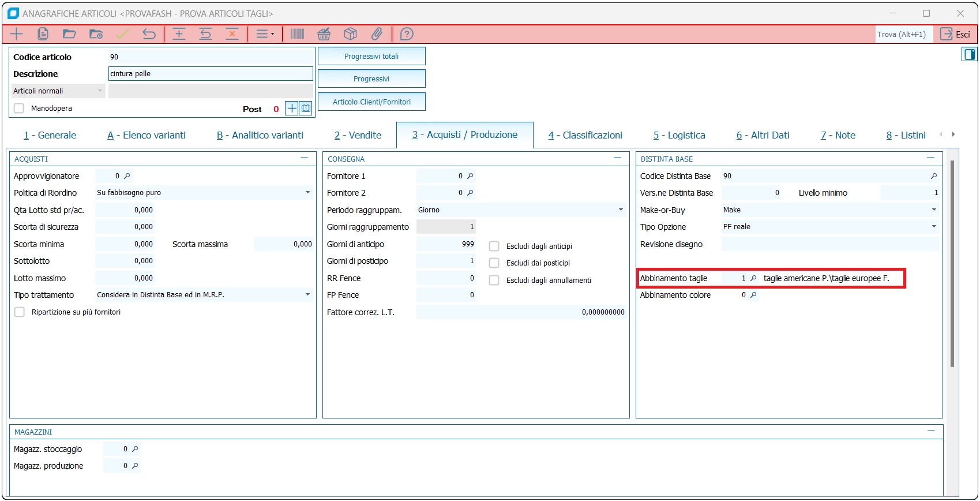This screenshot has width=980, height=501.
Task: Open help with question mark icon
Action: (407, 34)
